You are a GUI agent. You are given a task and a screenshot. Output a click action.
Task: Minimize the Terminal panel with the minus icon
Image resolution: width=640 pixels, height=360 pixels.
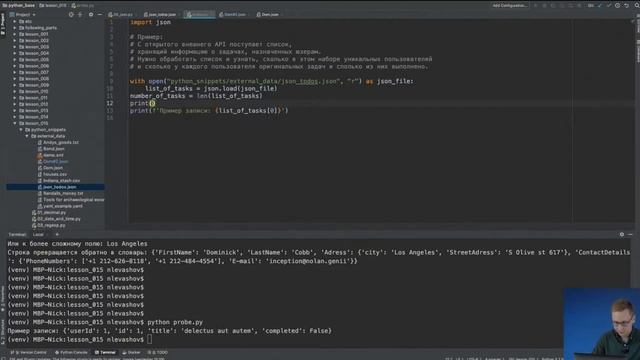coord(630,234)
